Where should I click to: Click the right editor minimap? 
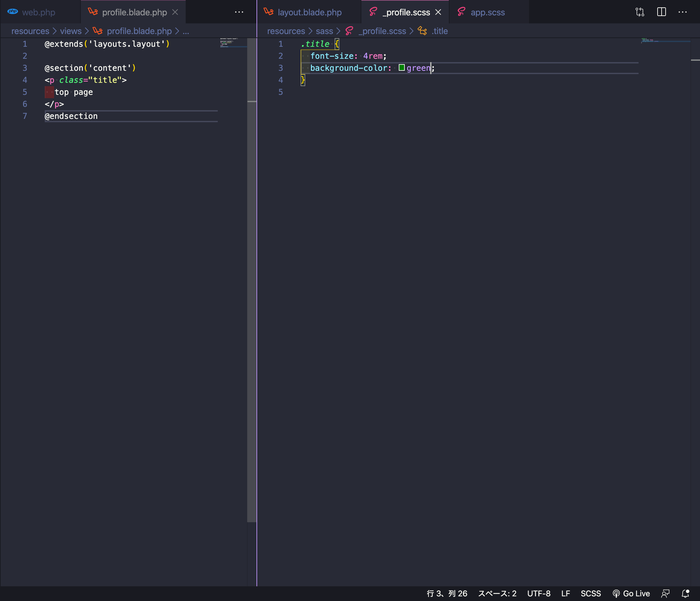[666, 40]
